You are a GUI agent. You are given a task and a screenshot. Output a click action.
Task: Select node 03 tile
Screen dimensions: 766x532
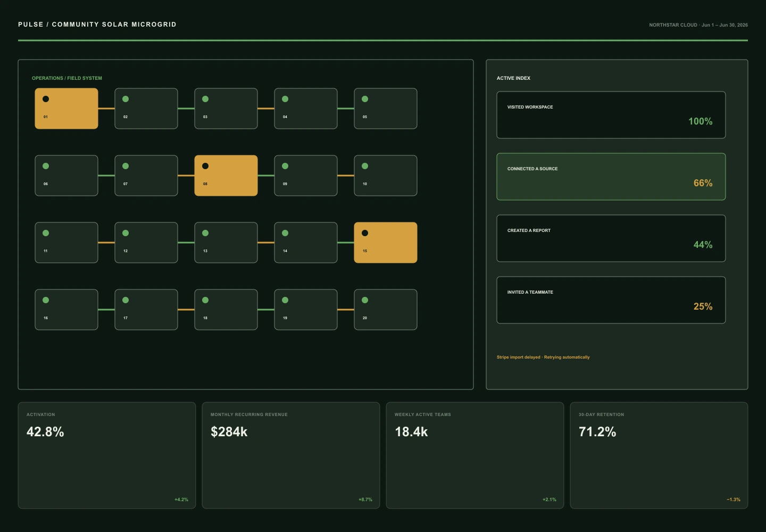click(226, 109)
